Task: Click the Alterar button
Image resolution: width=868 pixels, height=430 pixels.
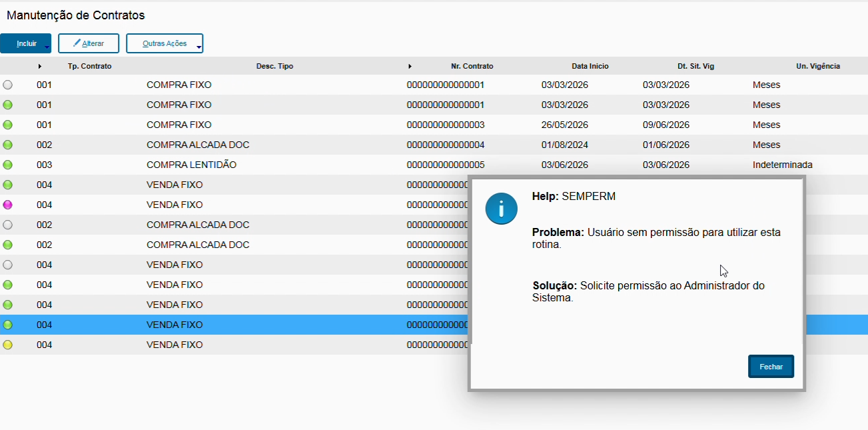Action: tap(89, 43)
